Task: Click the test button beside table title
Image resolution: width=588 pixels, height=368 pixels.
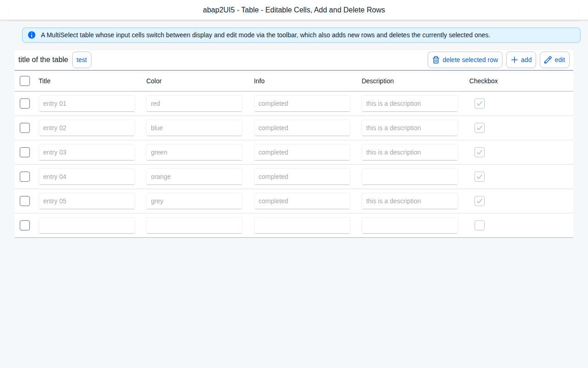Action: pos(82,60)
